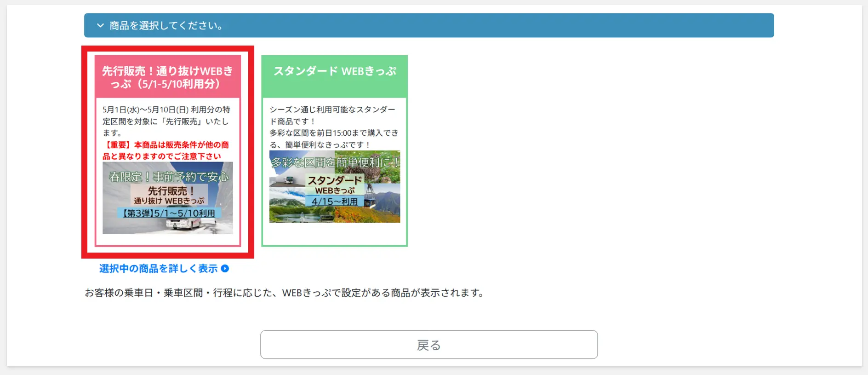Click the 商品を選択してください header bar
The width and height of the screenshot is (868, 375).
pyautogui.click(x=428, y=26)
